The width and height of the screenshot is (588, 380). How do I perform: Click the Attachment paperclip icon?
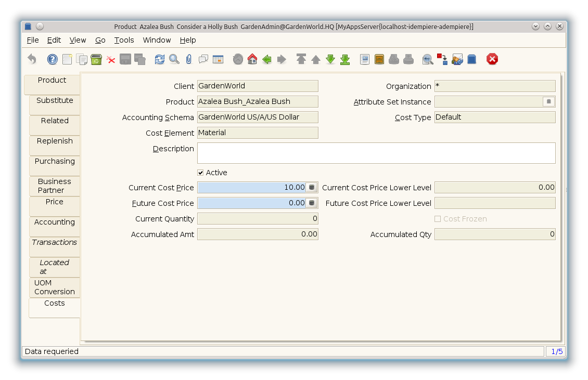(x=189, y=59)
